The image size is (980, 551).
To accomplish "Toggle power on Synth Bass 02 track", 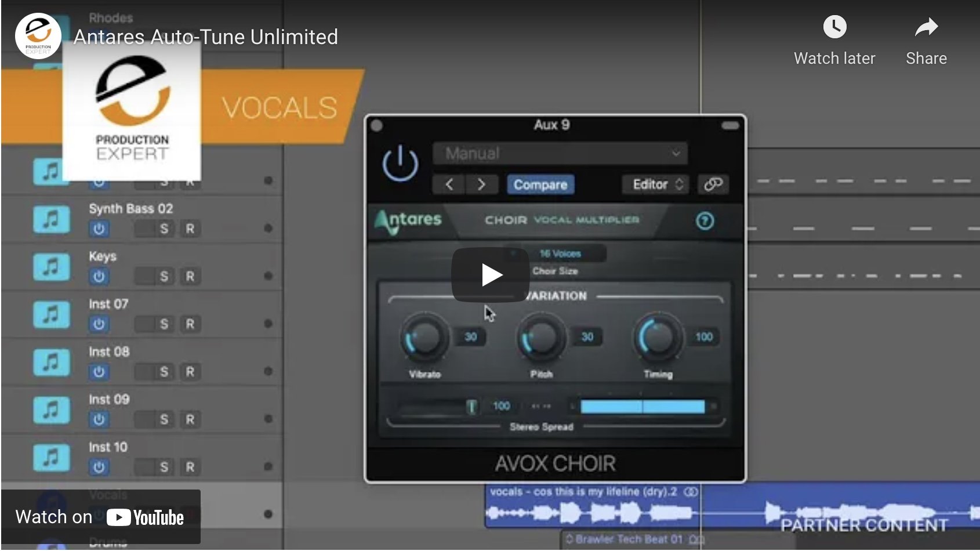I will [x=99, y=229].
